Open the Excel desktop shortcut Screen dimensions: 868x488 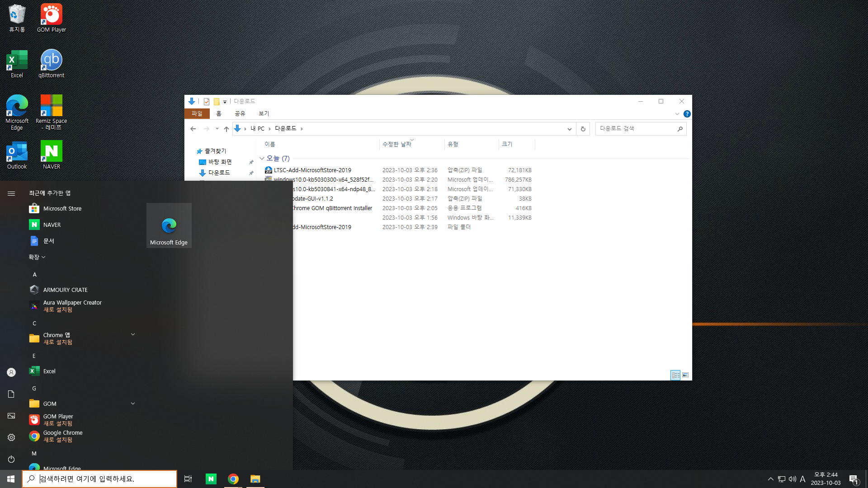coord(17,64)
